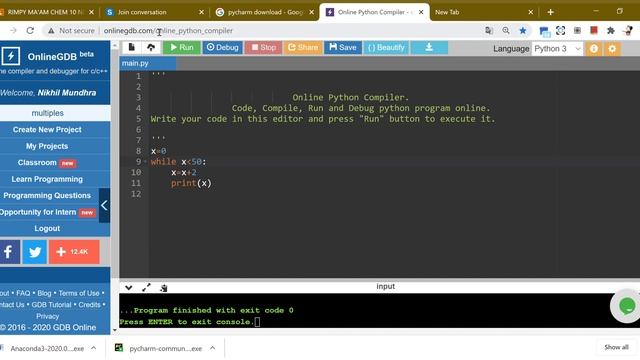This screenshot has height=360, width=640.
Task: Open the zoom magnifier icon in address bar
Action: [x=506, y=31]
